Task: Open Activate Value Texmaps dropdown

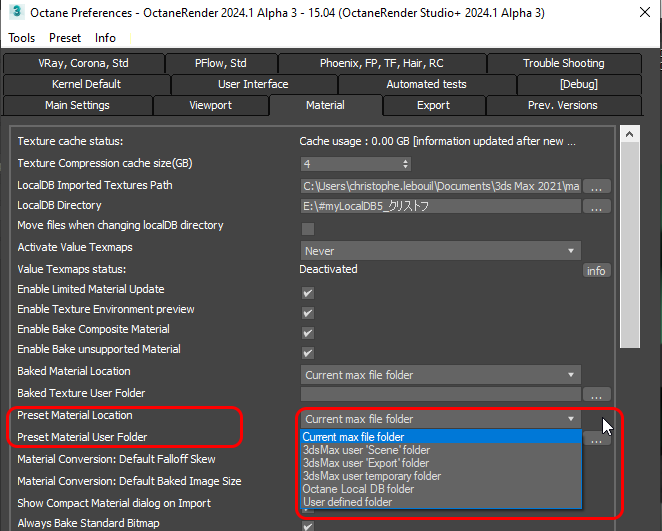Action: (441, 250)
